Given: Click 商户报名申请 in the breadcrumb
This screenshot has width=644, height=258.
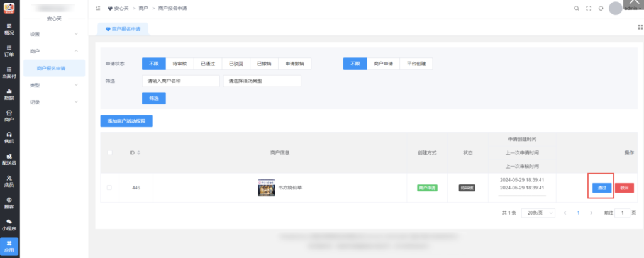Looking at the screenshot, I should tap(172, 8).
